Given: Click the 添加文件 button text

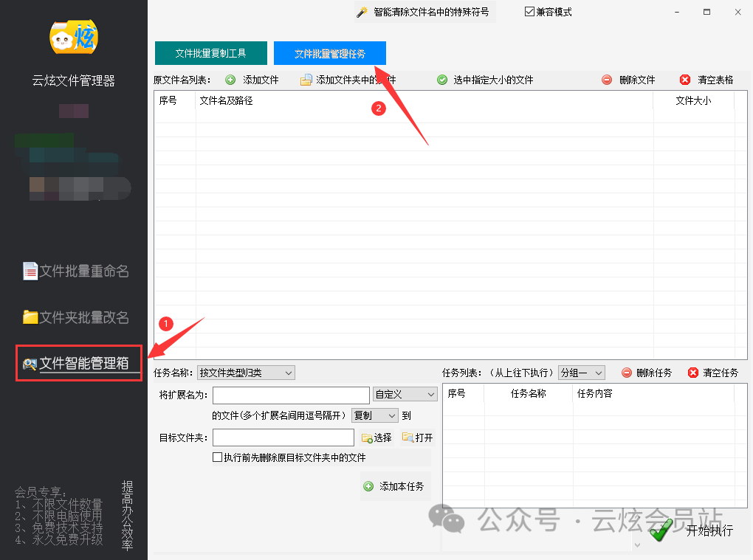Looking at the screenshot, I should 261,80.
